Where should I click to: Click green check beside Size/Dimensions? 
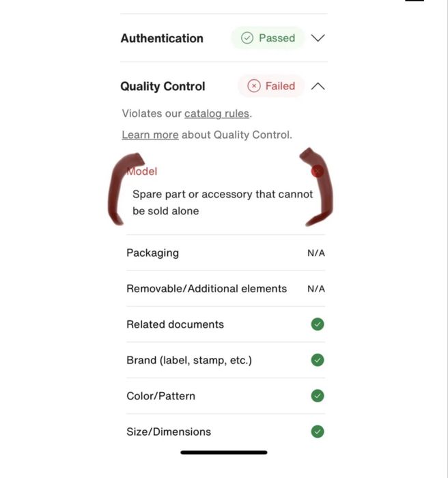point(317,432)
